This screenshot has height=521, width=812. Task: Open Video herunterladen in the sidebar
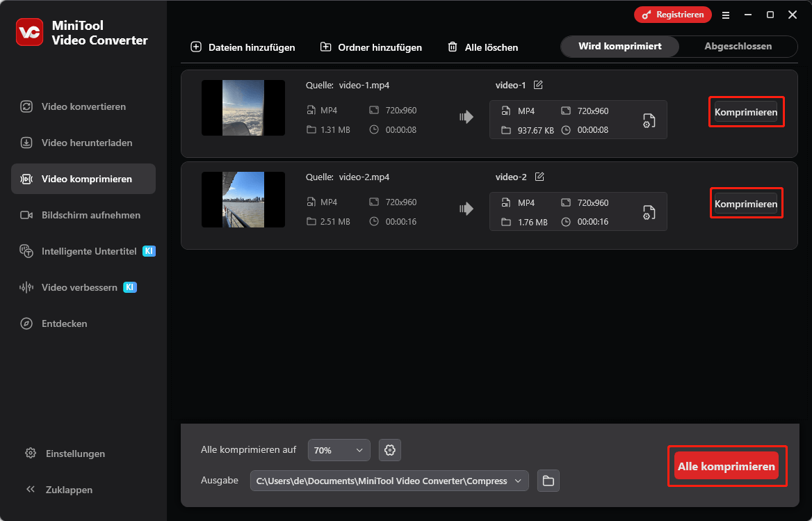click(83, 143)
